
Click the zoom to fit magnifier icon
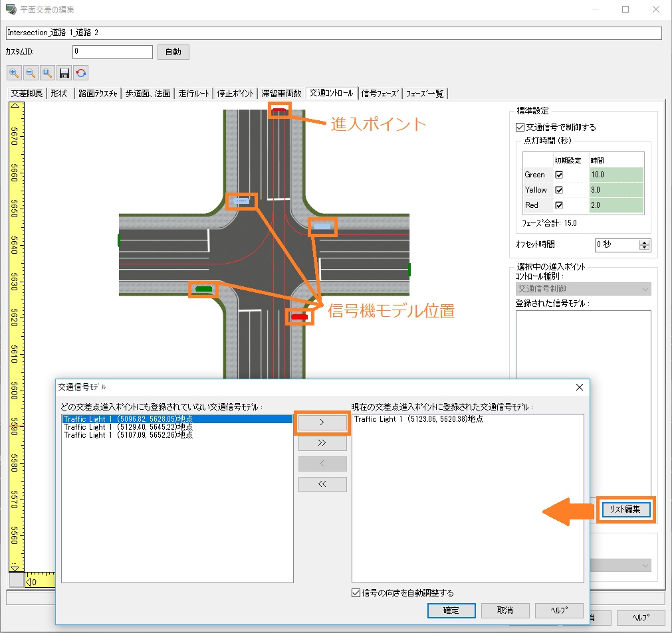(x=47, y=73)
